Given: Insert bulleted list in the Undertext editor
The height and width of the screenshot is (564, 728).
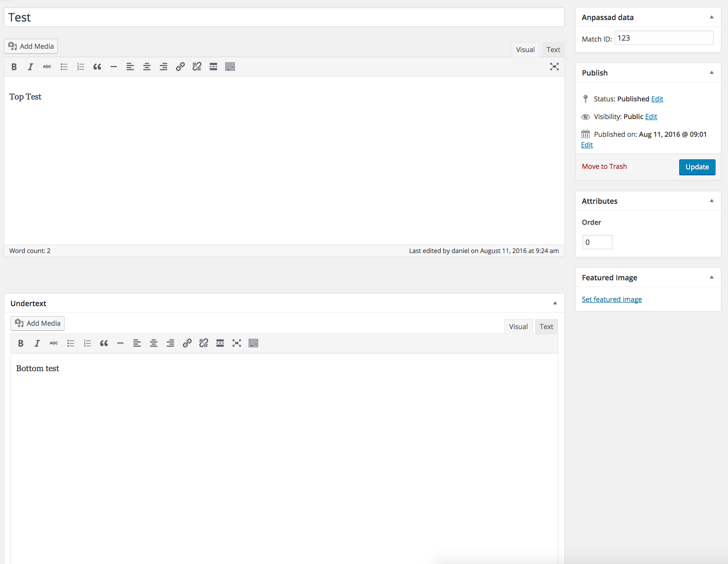Looking at the screenshot, I should click(71, 343).
